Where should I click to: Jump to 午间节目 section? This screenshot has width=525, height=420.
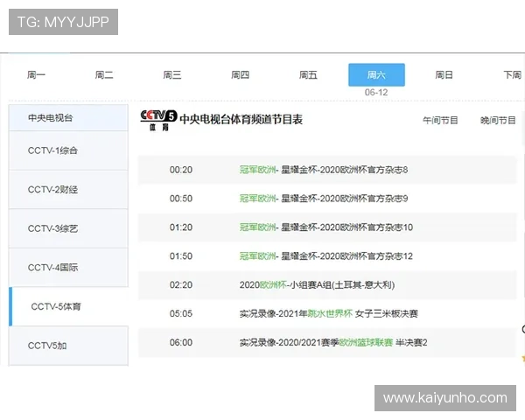coord(440,120)
